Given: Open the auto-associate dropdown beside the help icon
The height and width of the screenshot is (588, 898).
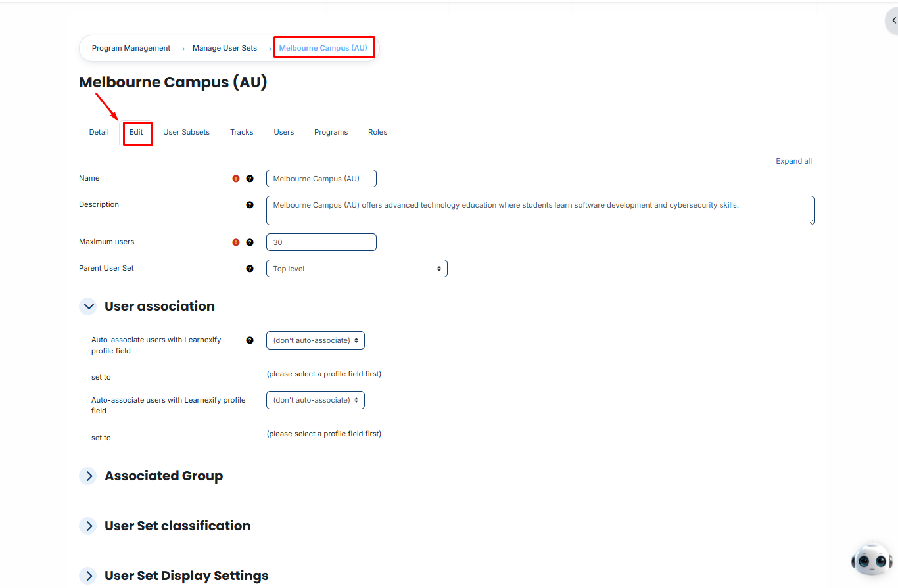Looking at the screenshot, I should pyautogui.click(x=316, y=340).
